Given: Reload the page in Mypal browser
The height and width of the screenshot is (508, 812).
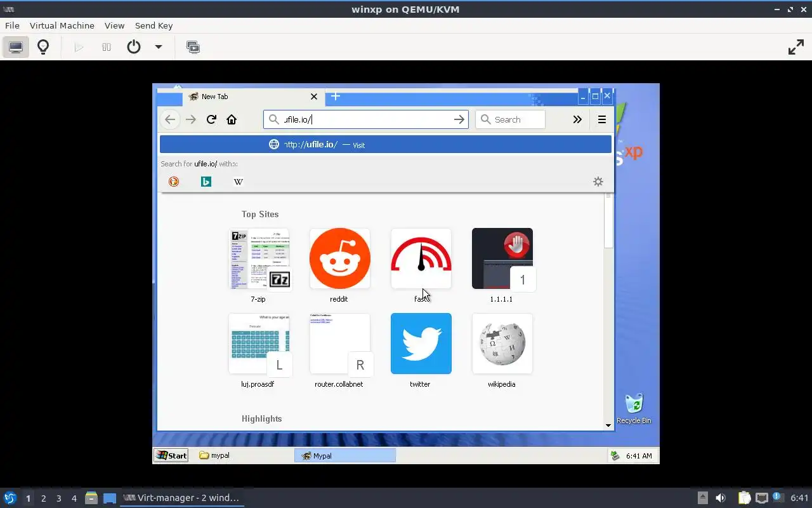Looking at the screenshot, I should click(211, 119).
